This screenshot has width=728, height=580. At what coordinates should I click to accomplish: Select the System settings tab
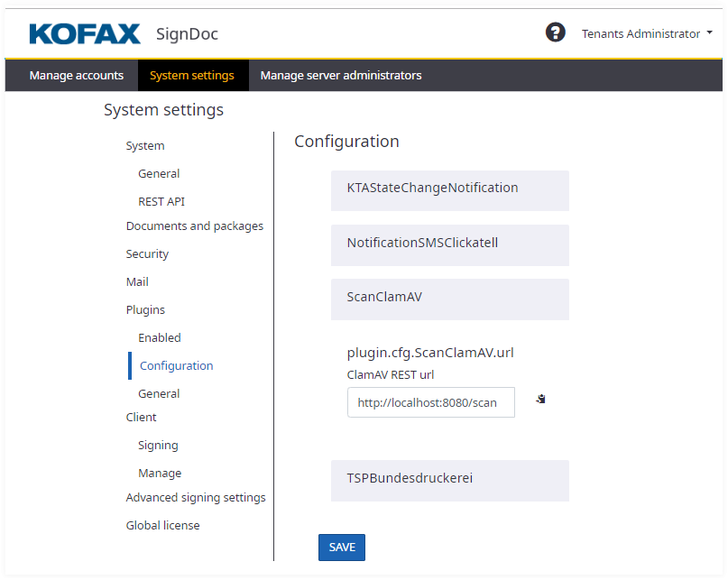(192, 76)
